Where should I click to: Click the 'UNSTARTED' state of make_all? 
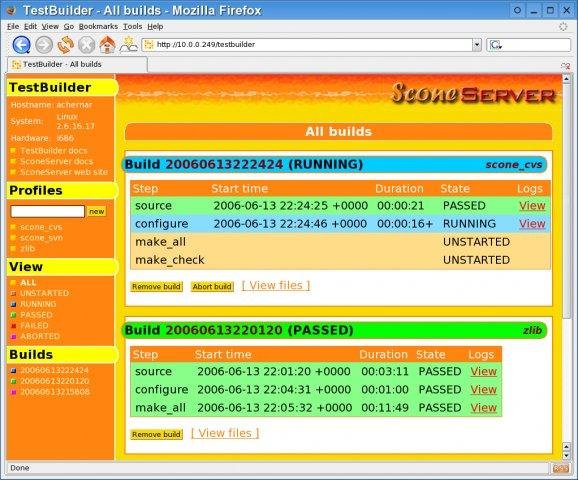click(476, 242)
